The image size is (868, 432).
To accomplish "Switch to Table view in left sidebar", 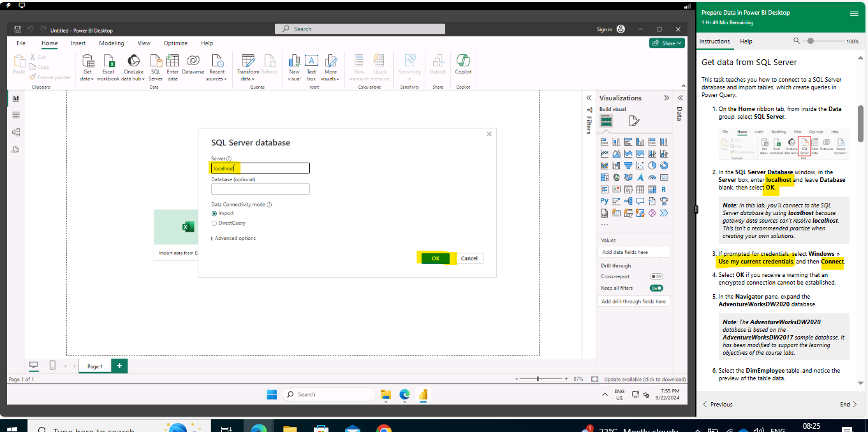I will 16,115.
